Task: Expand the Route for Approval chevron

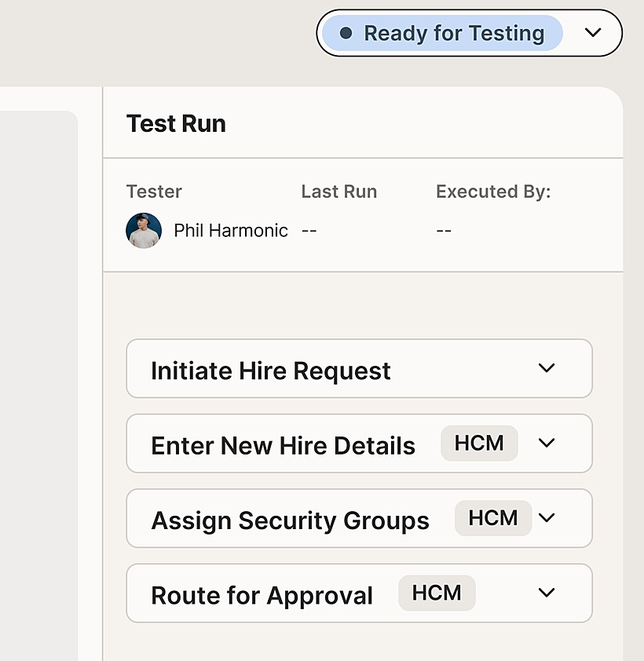Action: pyautogui.click(x=546, y=592)
